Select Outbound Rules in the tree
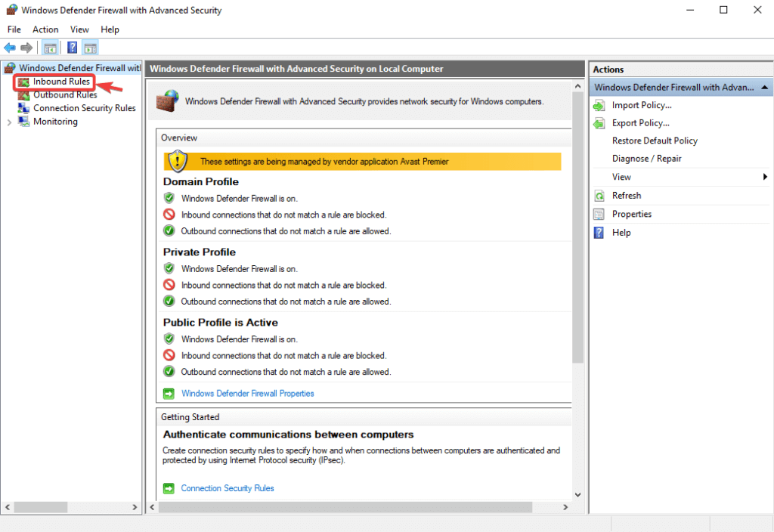The image size is (774, 532). point(65,95)
